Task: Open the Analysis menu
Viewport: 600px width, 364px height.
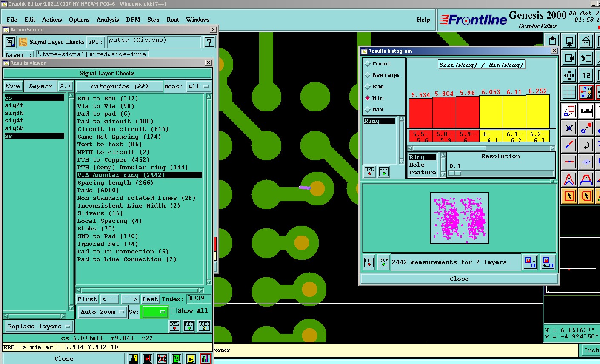Action: pyautogui.click(x=108, y=20)
